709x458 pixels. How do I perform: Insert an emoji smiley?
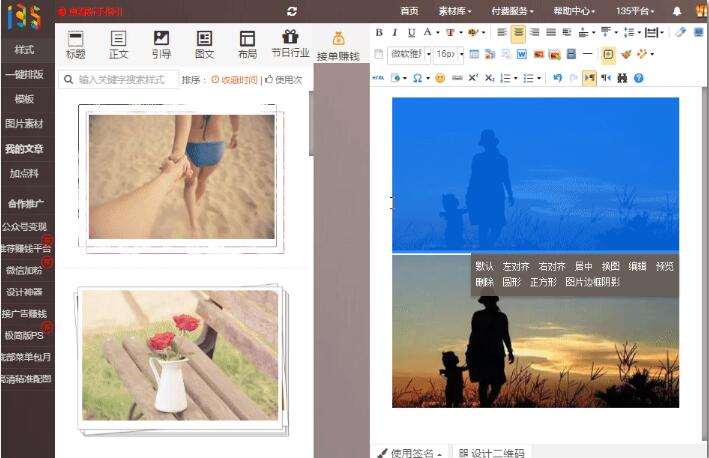click(x=440, y=78)
